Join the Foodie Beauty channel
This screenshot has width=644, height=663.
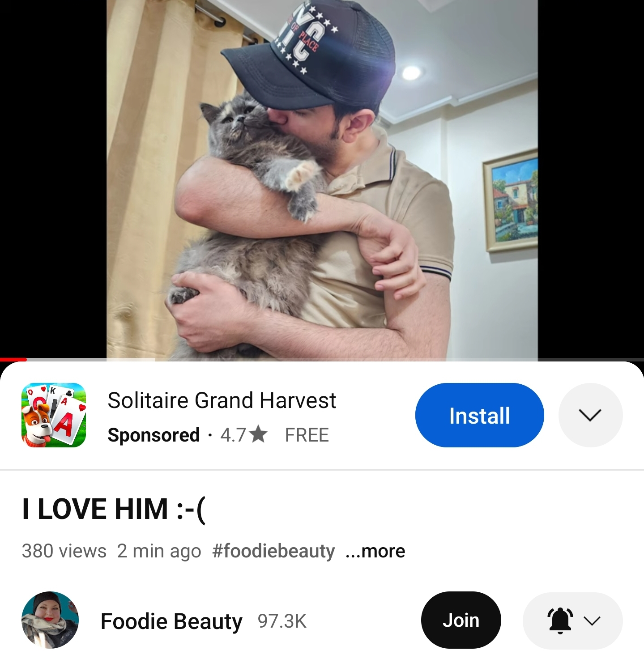tap(461, 620)
